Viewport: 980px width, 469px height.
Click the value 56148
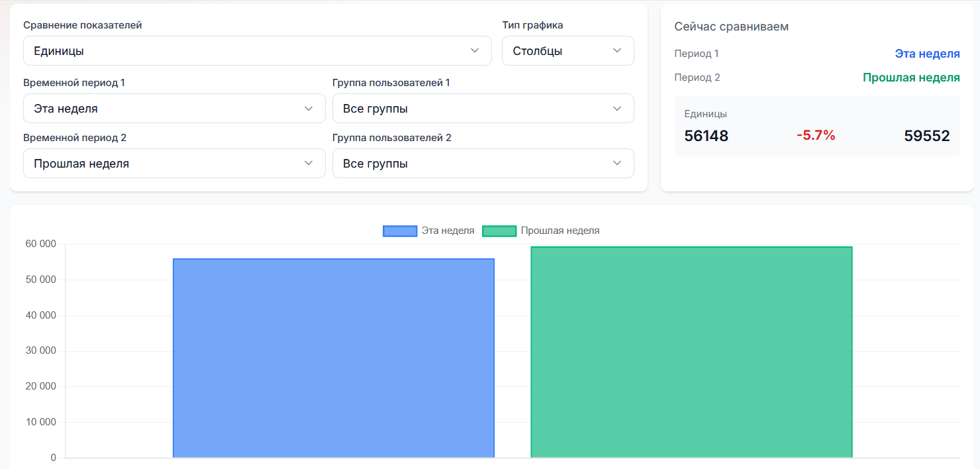coord(707,136)
